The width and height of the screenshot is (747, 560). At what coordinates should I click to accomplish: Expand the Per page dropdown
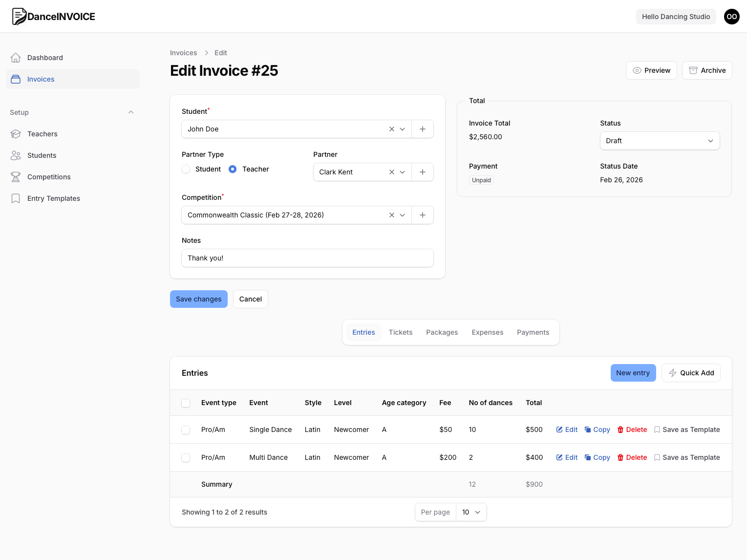pos(471,512)
